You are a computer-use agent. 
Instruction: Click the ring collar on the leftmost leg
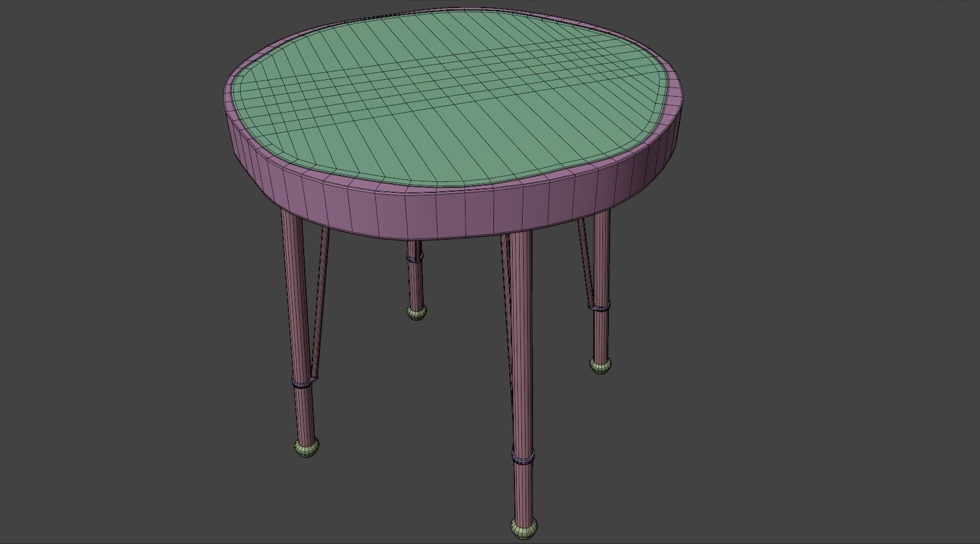click(305, 382)
